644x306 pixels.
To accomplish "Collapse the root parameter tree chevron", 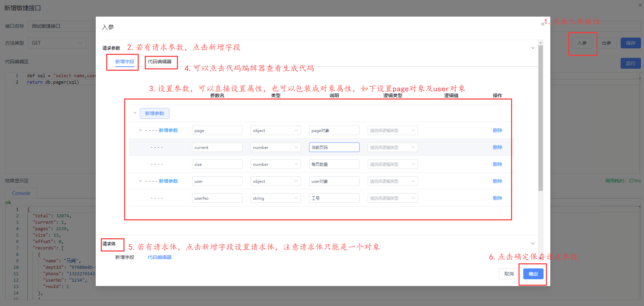I will tap(135, 113).
